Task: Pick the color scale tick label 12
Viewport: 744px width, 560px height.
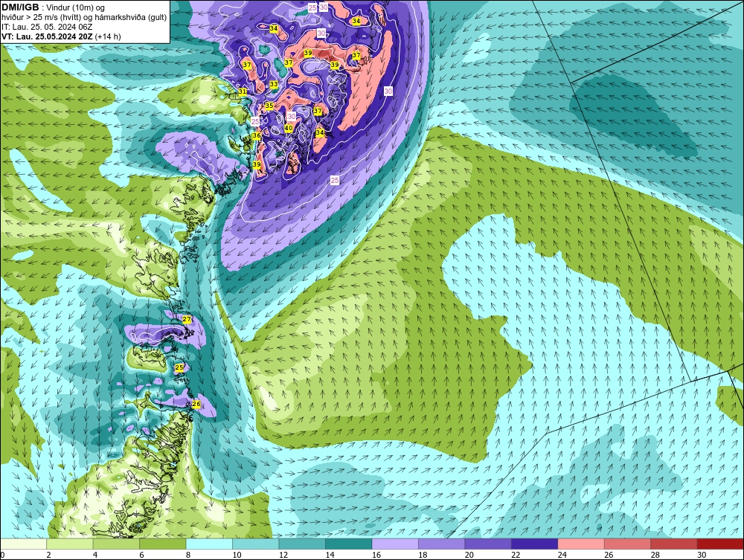Action: click(283, 555)
